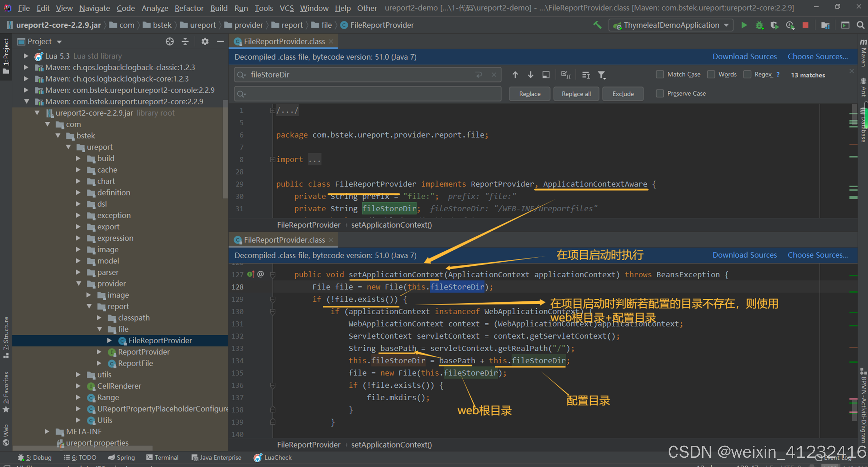
Task: Toggle the Words checkbox
Action: tap(711, 74)
